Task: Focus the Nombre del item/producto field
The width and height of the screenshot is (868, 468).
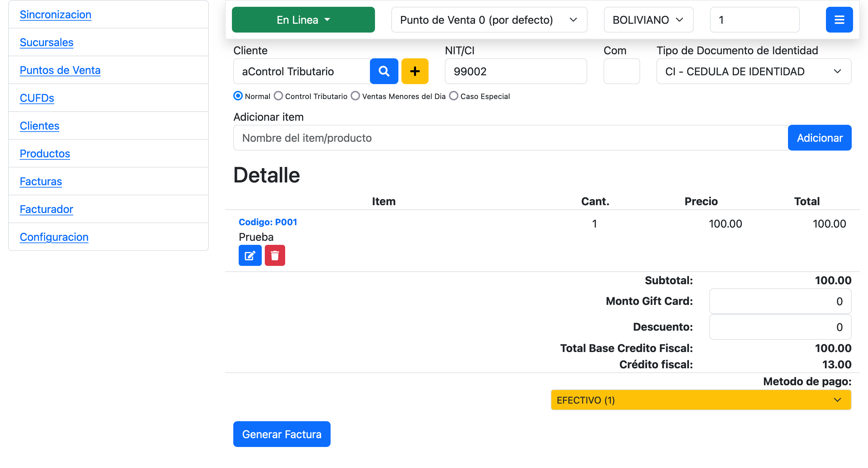Action: point(510,138)
